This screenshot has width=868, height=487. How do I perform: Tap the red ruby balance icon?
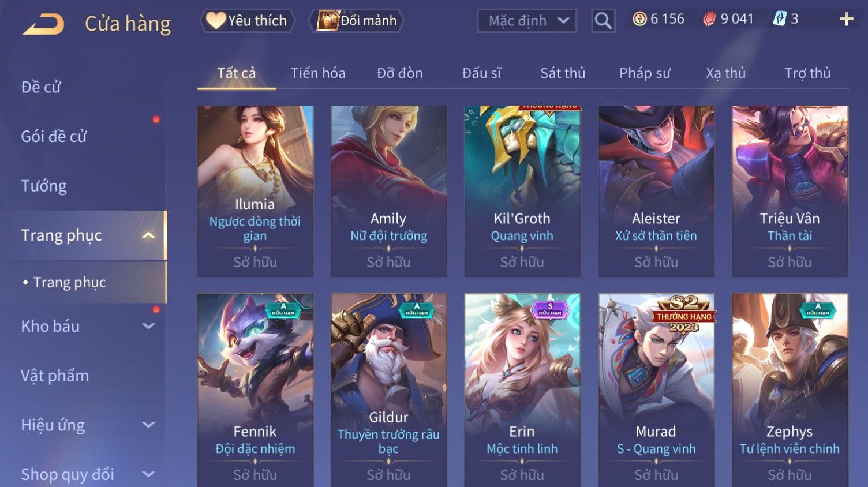point(709,19)
